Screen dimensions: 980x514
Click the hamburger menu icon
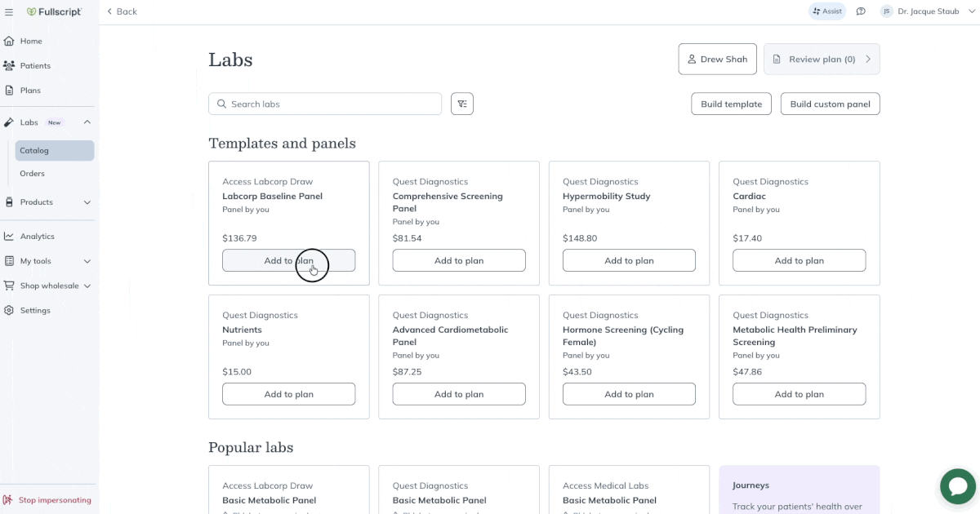9,12
